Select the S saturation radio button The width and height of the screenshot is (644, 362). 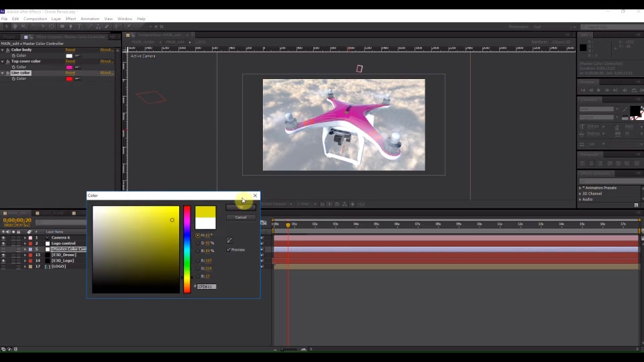(x=197, y=243)
